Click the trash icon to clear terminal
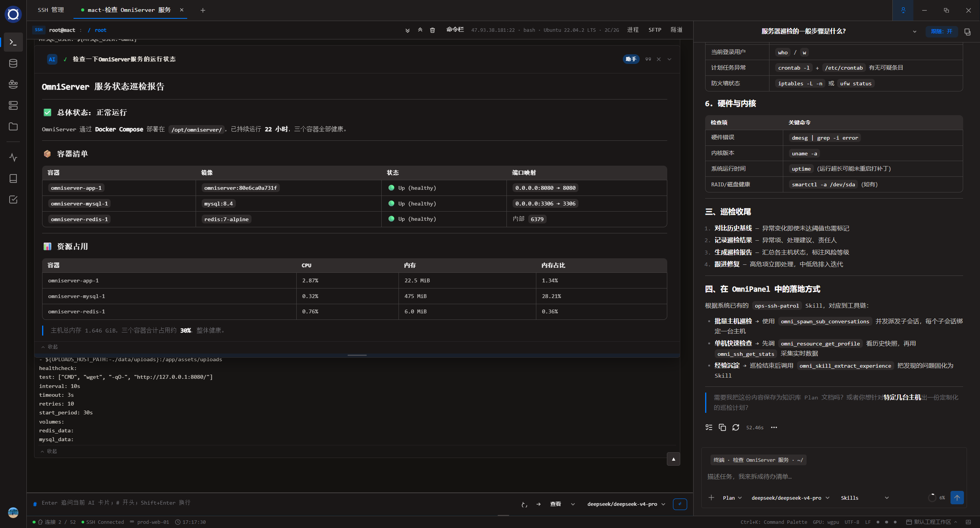Viewport: 980px width, 528px height. click(x=433, y=30)
